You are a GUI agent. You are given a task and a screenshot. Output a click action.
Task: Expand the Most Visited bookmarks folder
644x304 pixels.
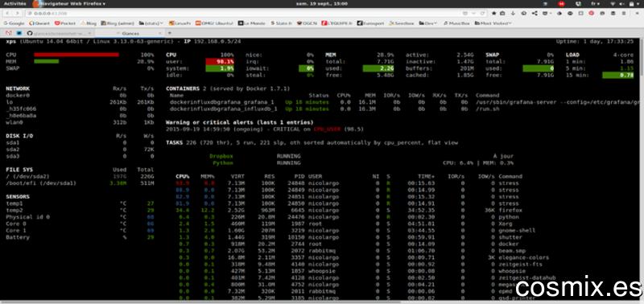click(493, 23)
